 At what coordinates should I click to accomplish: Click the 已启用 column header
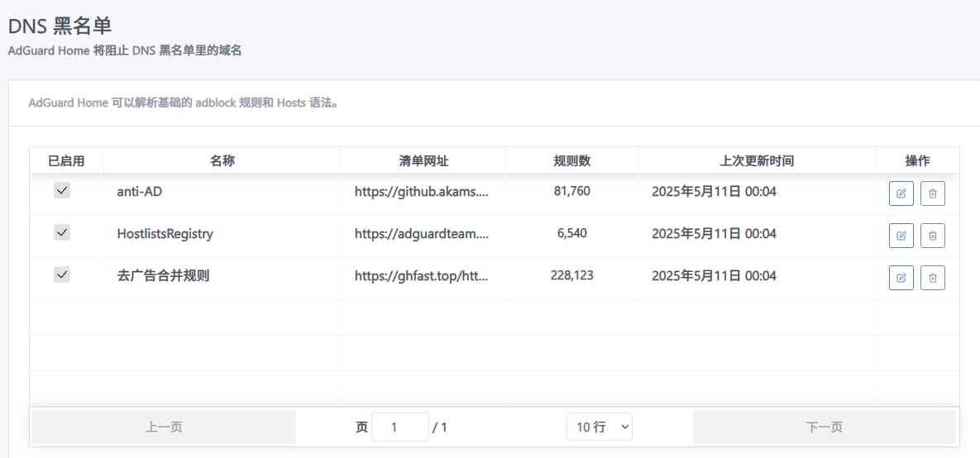coord(66,160)
